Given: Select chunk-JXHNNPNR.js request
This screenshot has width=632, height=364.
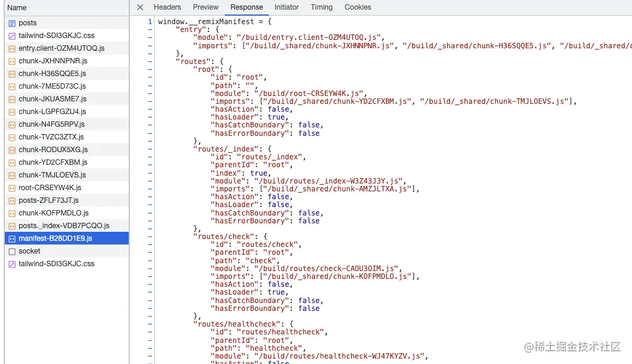Looking at the screenshot, I should pos(67,61).
